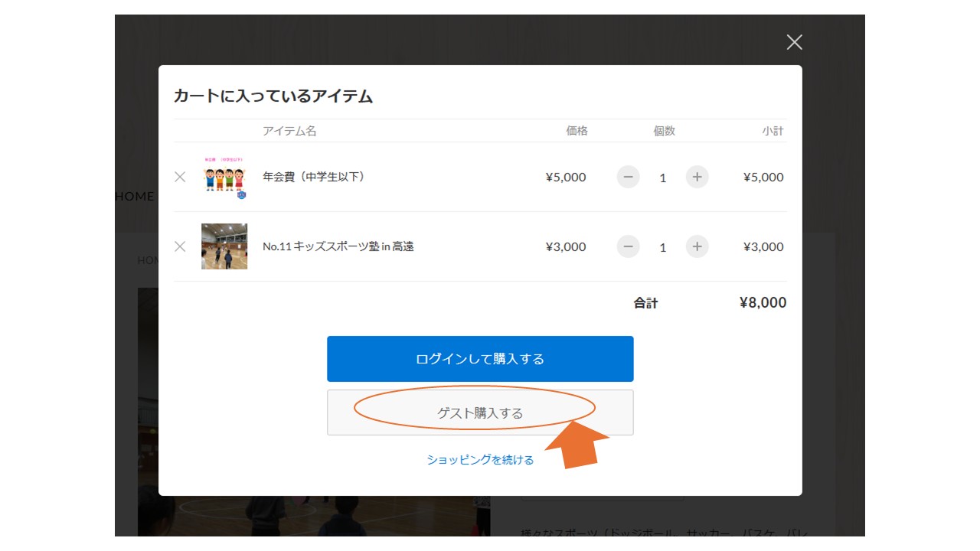Choose ゲスト購入する to buy as guest
The width and height of the screenshot is (980, 551).
click(x=480, y=412)
